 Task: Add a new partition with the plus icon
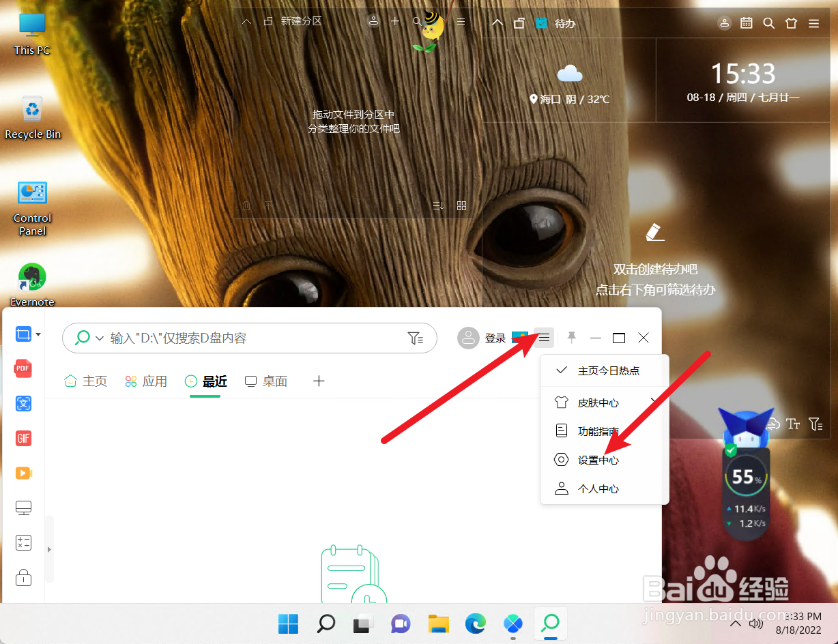tap(395, 22)
